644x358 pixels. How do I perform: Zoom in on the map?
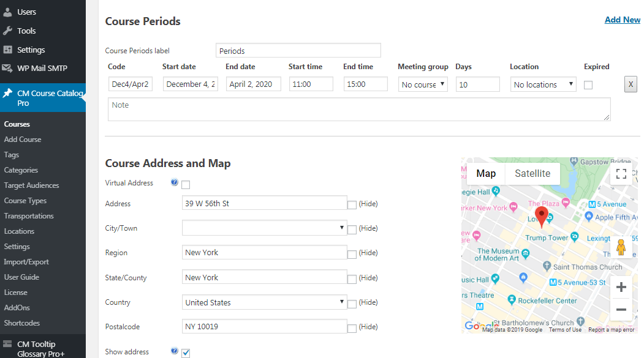(621, 287)
